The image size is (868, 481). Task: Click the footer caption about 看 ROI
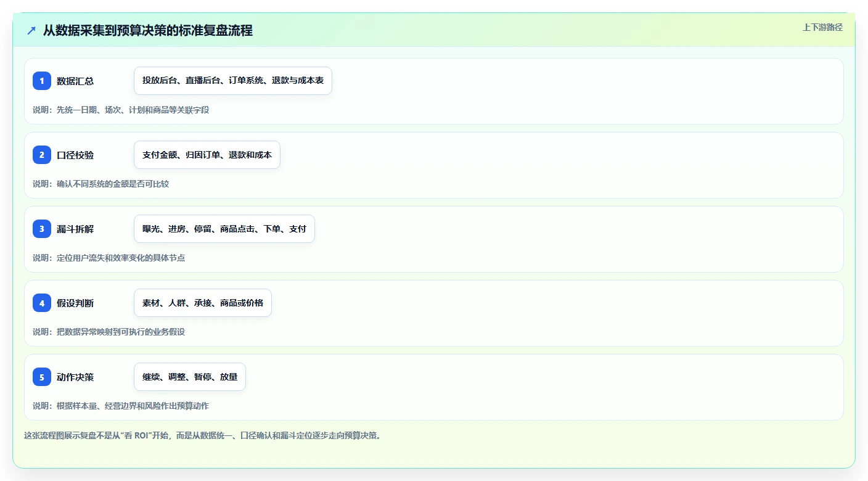click(x=202, y=435)
